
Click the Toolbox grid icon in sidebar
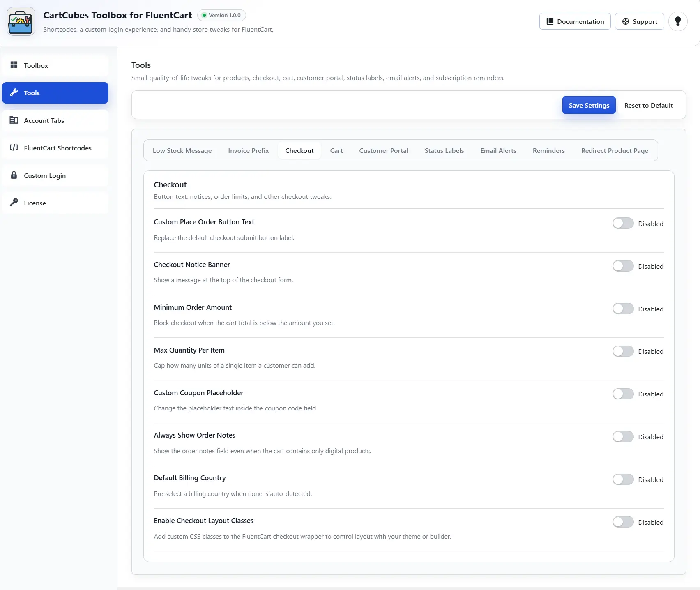pos(14,65)
